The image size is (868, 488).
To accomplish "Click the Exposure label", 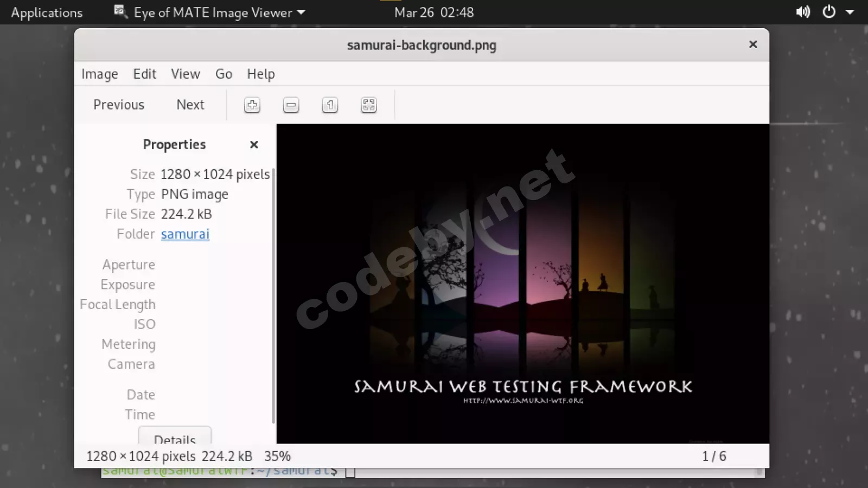I will pyautogui.click(x=127, y=285).
